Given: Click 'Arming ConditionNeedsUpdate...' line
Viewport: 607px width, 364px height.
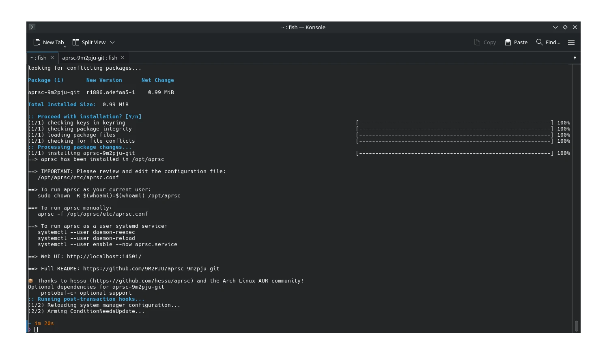Looking at the screenshot, I should 86,311.
